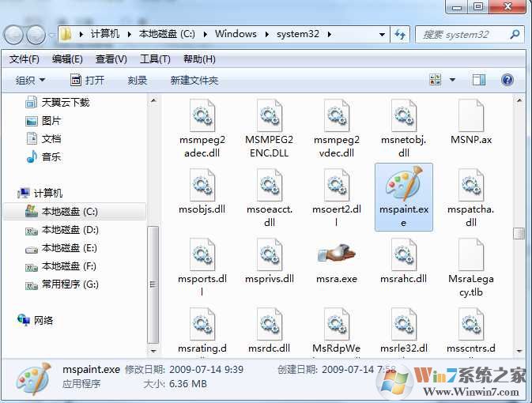Open the address bar history dropdown

tap(382, 34)
